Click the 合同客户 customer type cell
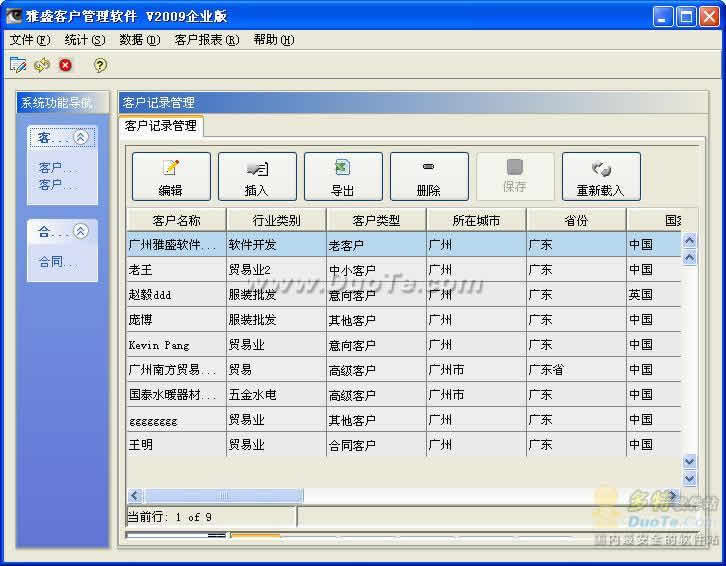The height and width of the screenshot is (566, 726). coord(376,445)
